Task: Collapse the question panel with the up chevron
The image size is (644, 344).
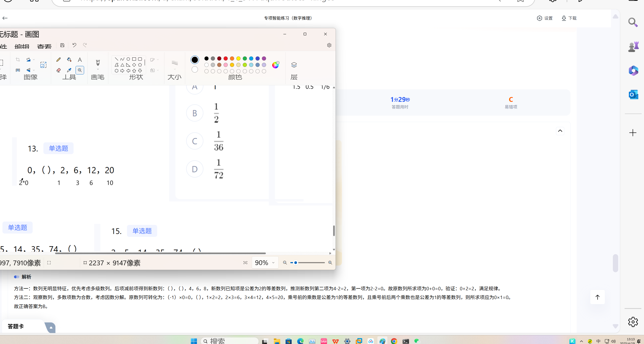Action: 560,131
